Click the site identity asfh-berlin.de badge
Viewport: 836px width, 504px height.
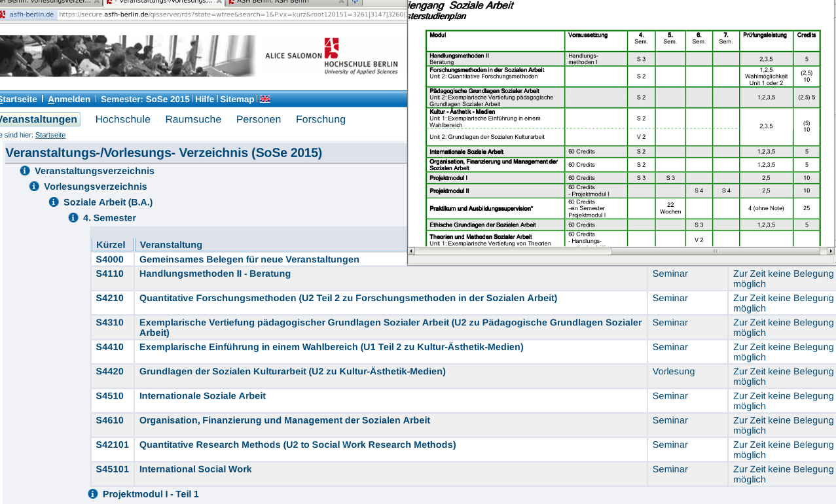27,14
